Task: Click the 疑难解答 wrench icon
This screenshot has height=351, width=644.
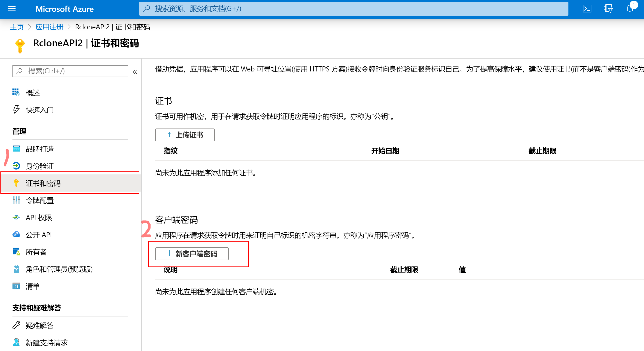Action: 16,325
